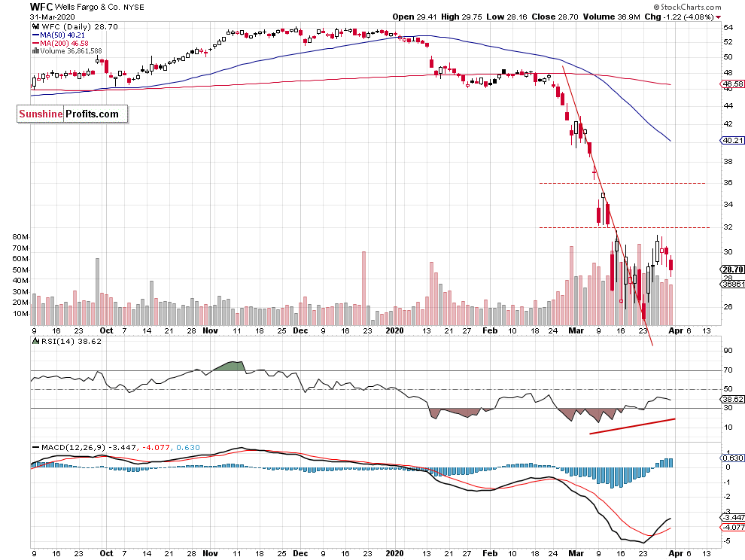Click the 0.630 tag on MACD right axis
745x560 pixels.
click(x=733, y=458)
